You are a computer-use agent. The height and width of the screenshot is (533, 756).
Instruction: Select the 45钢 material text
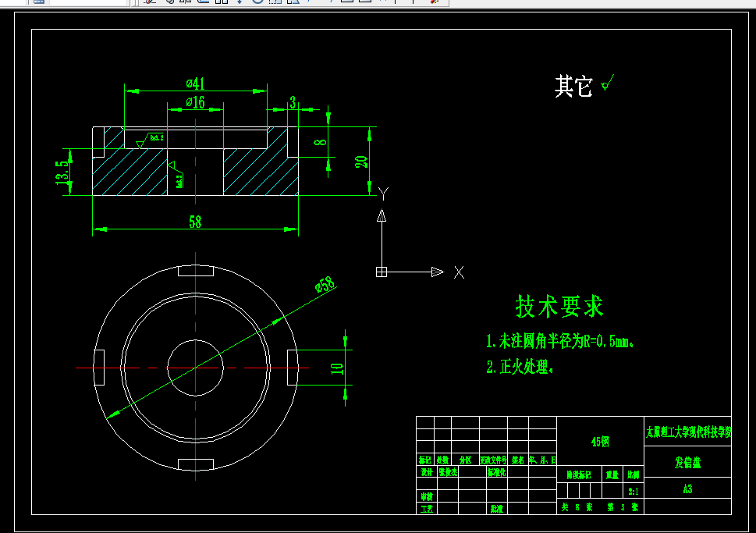(600, 442)
